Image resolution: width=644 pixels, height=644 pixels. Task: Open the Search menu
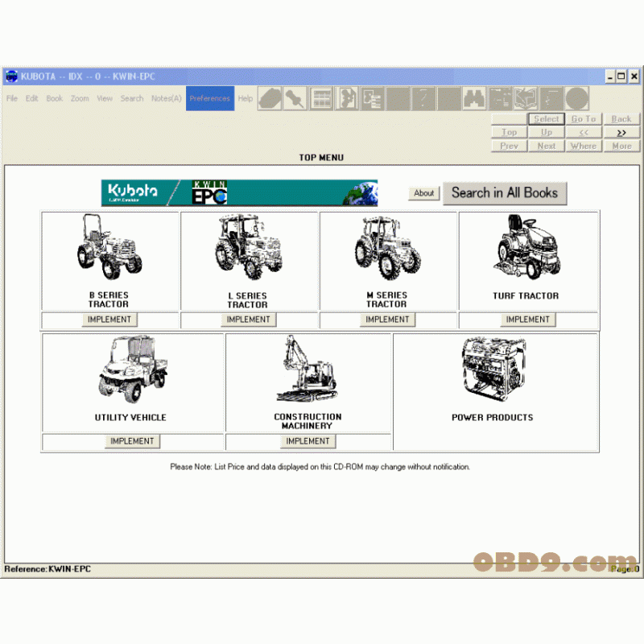(132, 98)
